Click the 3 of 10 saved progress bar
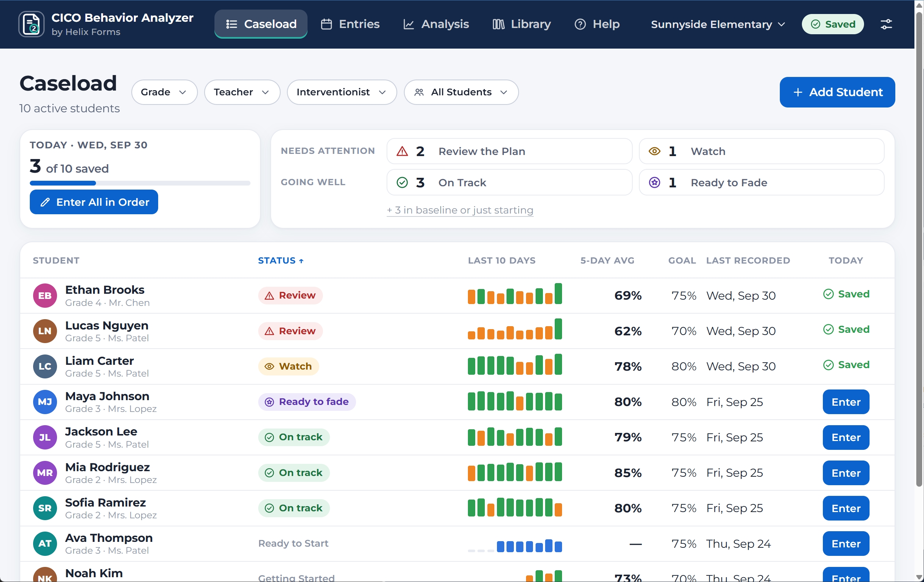924x582 pixels. coord(140,183)
